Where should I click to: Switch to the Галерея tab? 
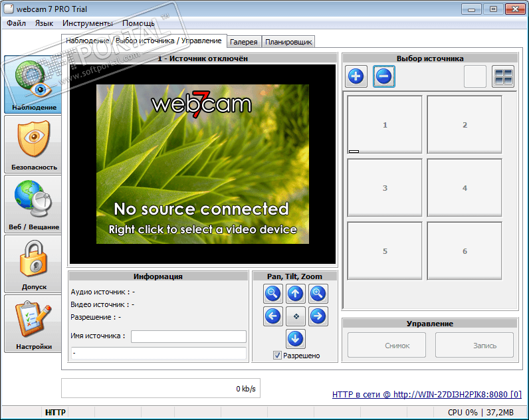[x=244, y=42]
